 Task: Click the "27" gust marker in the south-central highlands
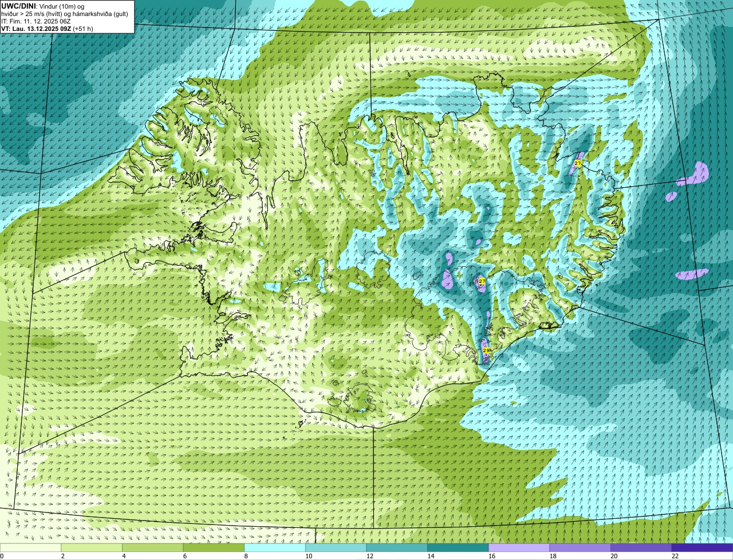[x=482, y=282]
